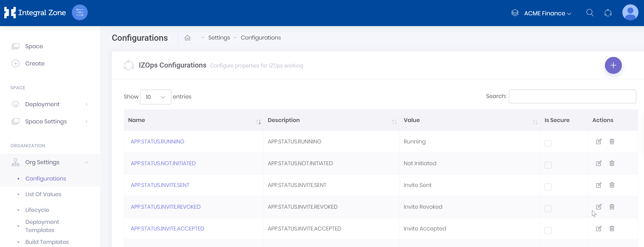Toggle Is Secure checkbox for APP.STATUS.RUNNING
The width and height of the screenshot is (644, 247).
pos(548,143)
